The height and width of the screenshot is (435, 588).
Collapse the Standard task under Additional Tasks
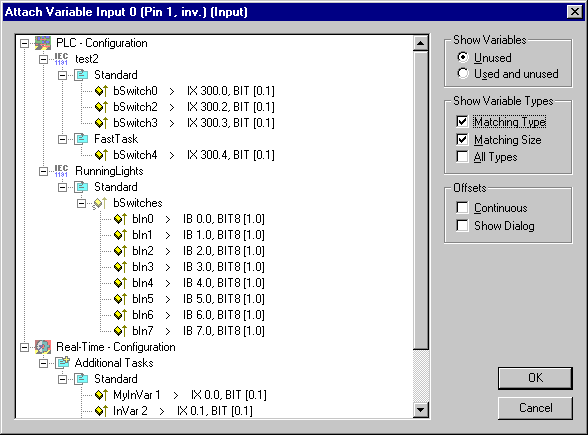63,380
